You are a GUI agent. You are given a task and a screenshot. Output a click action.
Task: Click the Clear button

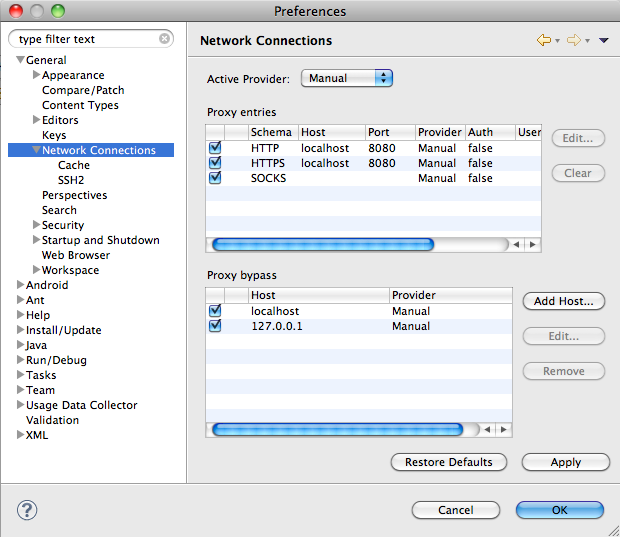click(x=578, y=173)
